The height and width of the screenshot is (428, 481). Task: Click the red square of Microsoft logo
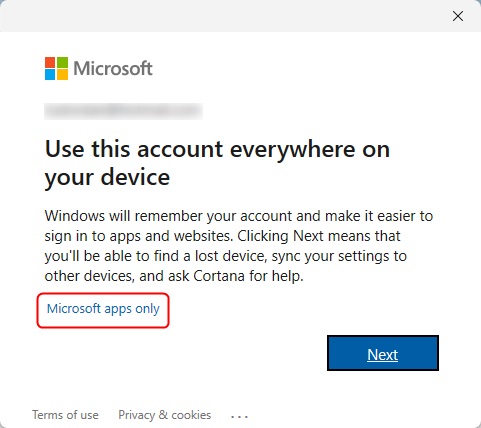pos(50,62)
